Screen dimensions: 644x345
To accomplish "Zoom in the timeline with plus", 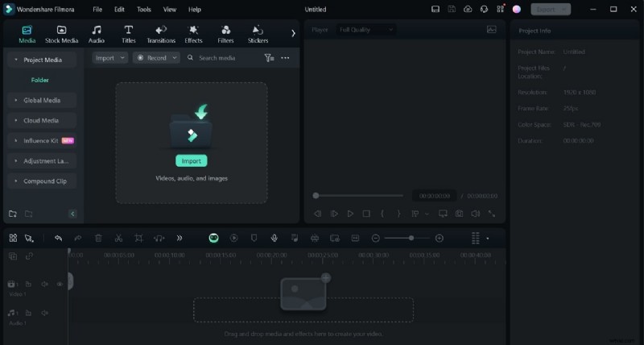I will (439, 238).
